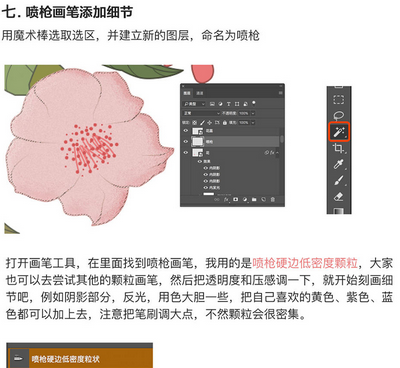Click the pink flower illustration image
Image resolution: width=400 pixels, height=368 pixels.
coord(90,147)
